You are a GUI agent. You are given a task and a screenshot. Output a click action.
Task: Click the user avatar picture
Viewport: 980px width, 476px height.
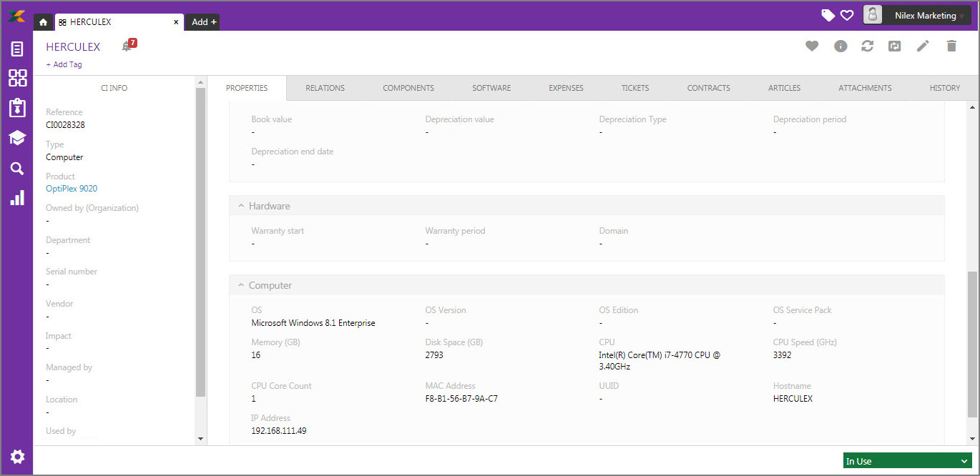873,15
